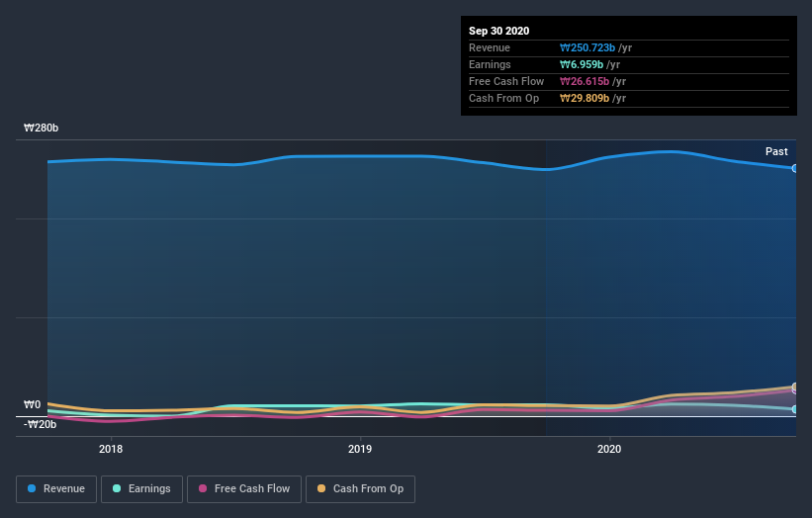Click Free Cash Flow value ₩26.615b
Viewport: 812px width, 518px height.
click(585, 81)
